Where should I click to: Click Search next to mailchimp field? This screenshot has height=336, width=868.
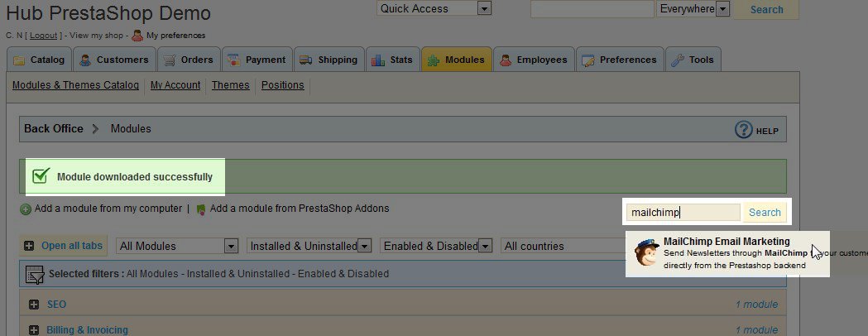pos(765,213)
